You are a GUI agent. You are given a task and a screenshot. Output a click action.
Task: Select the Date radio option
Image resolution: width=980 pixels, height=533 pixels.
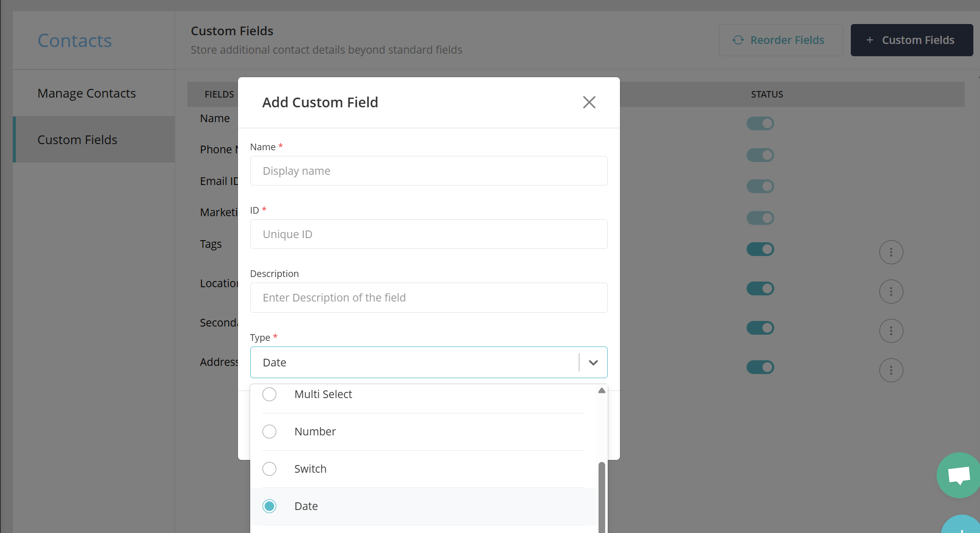coord(269,506)
